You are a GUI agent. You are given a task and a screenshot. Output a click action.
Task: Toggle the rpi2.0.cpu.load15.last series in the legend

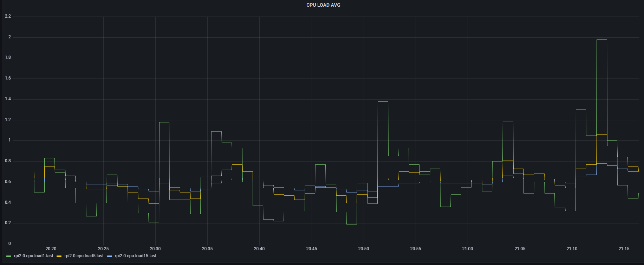(136, 256)
